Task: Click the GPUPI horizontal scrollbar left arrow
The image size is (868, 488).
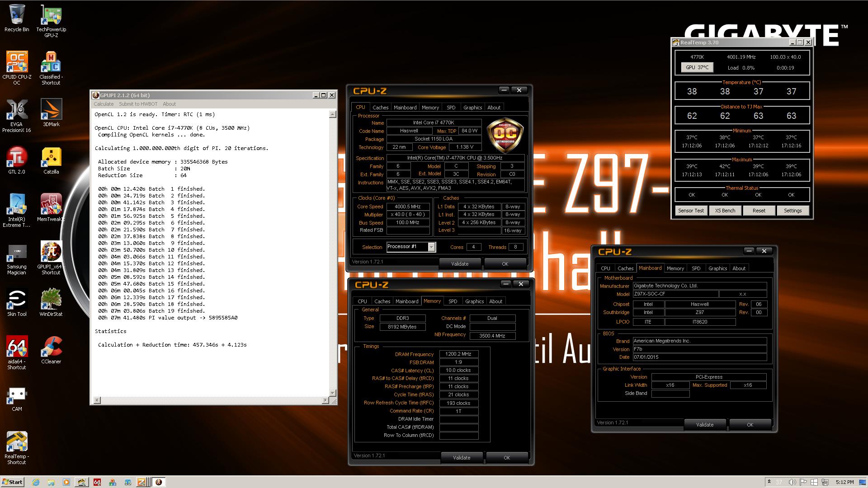Action: pos(97,400)
